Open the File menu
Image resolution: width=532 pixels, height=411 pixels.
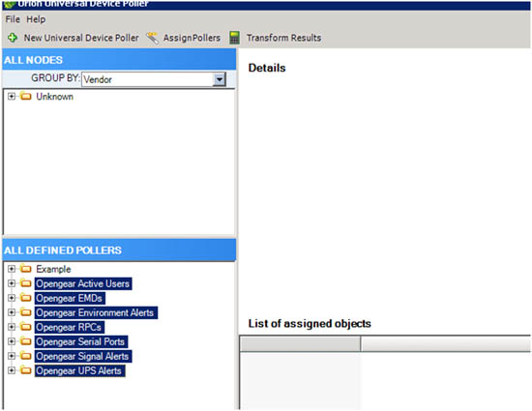(13, 19)
